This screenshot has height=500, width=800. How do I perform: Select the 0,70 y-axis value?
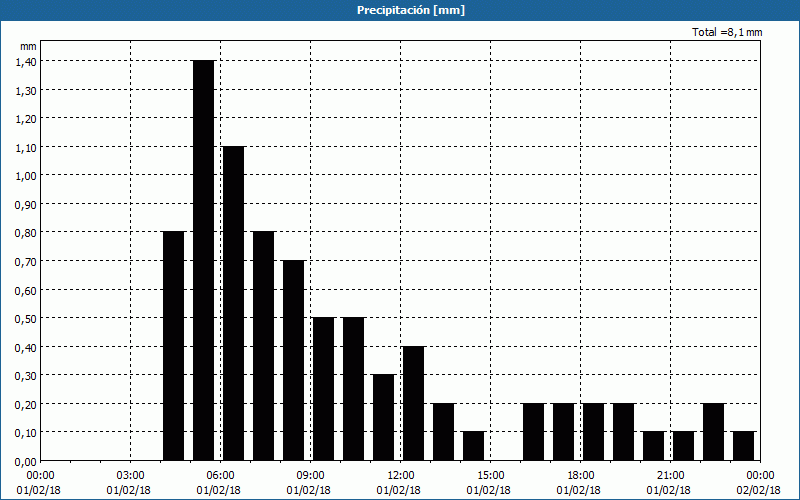(26, 261)
